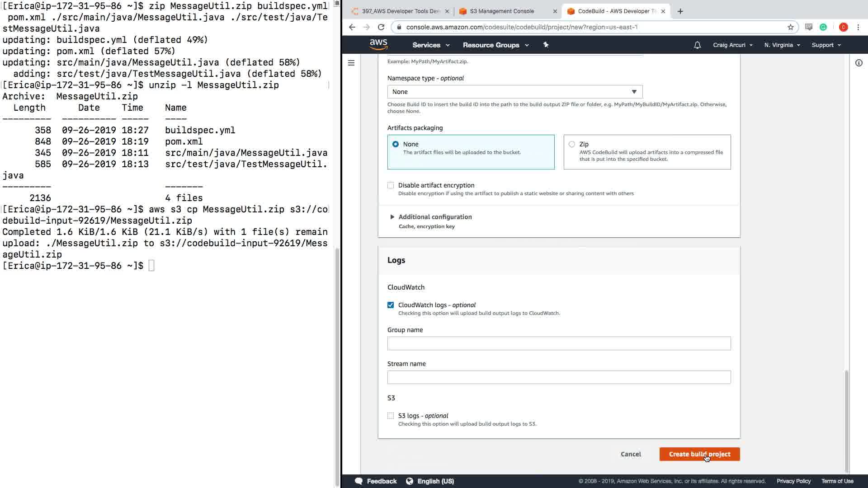Open the notifications bell icon
This screenshot has width=868, height=488.
[697, 45]
